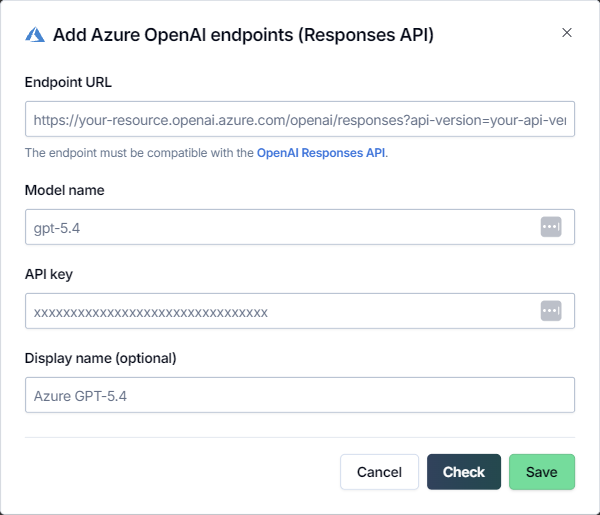This screenshot has width=600, height=515.
Task: Focus the Display name optional field
Action: pos(300,395)
